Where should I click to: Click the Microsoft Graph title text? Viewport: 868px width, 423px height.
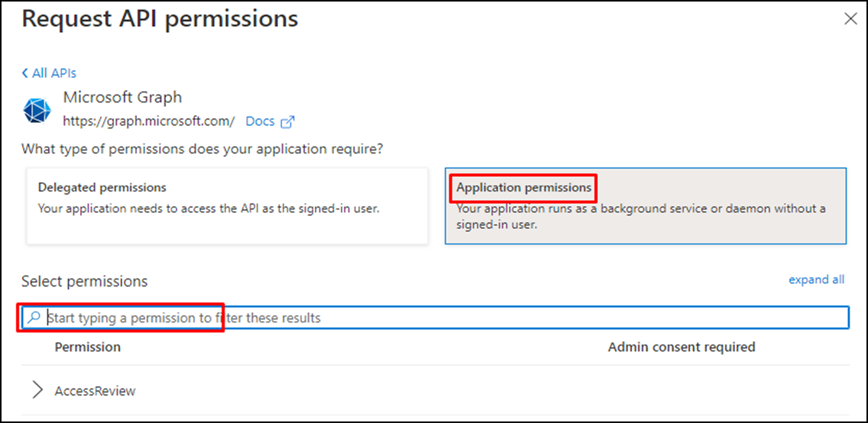pos(122,98)
